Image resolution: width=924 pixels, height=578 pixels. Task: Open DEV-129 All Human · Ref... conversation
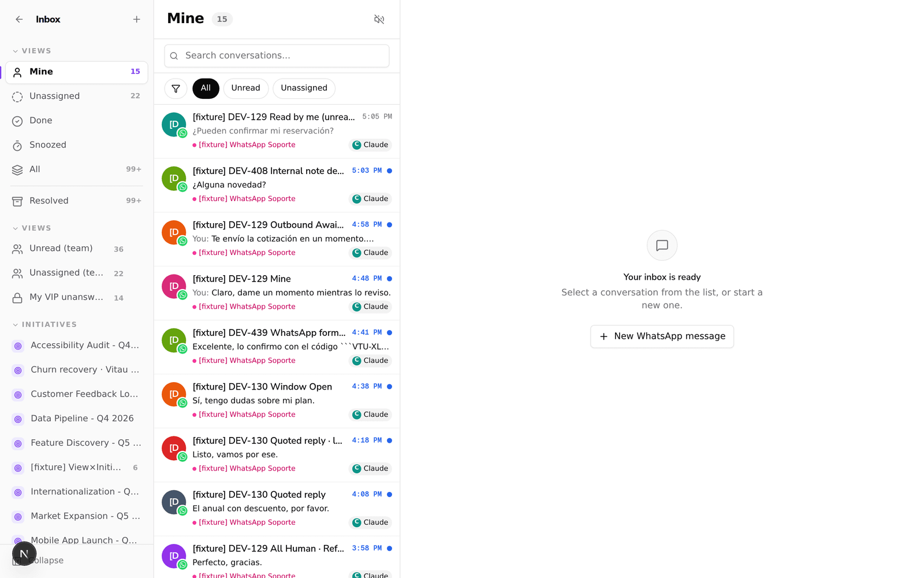click(277, 558)
